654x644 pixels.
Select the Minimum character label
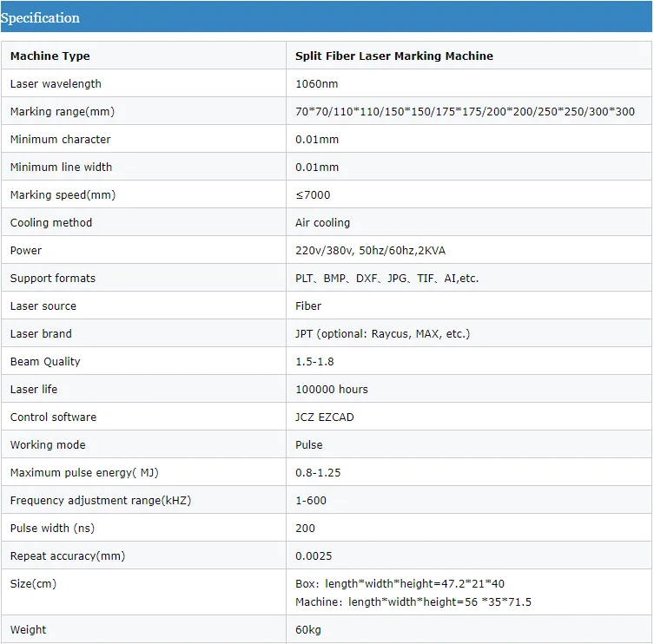[x=61, y=139]
